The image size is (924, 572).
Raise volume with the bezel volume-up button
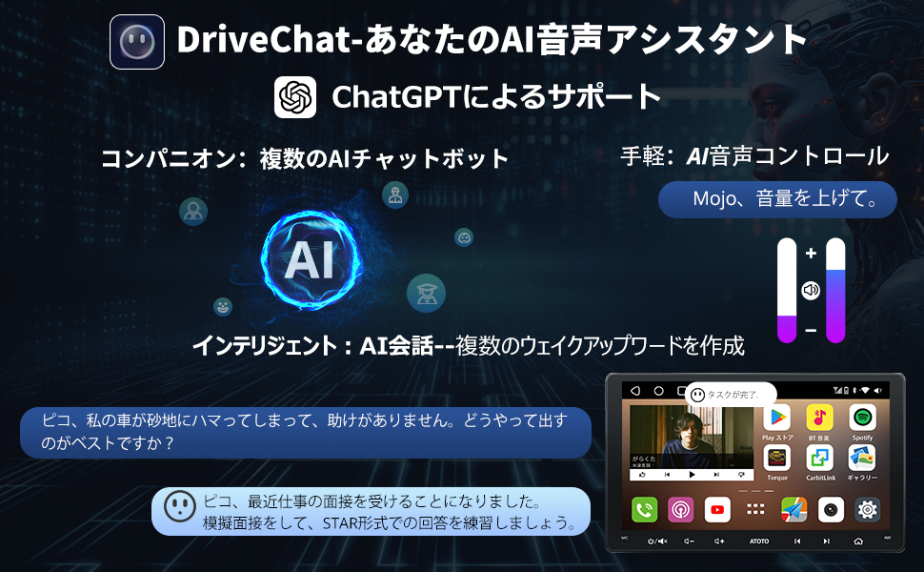click(x=719, y=541)
